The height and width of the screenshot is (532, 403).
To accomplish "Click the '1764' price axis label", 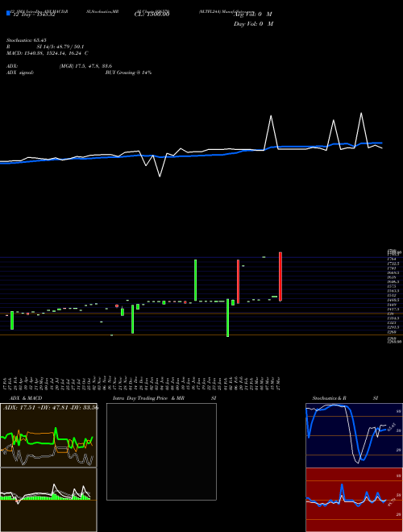I will (392, 259).
